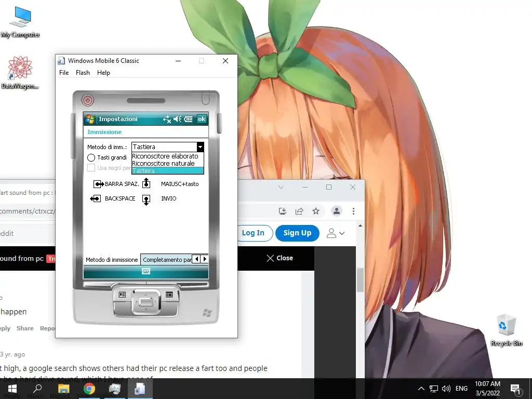Click the Close button on Reddit overlay
Image resolution: width=532 pixels, height=399 pixels.
[280, 258]
